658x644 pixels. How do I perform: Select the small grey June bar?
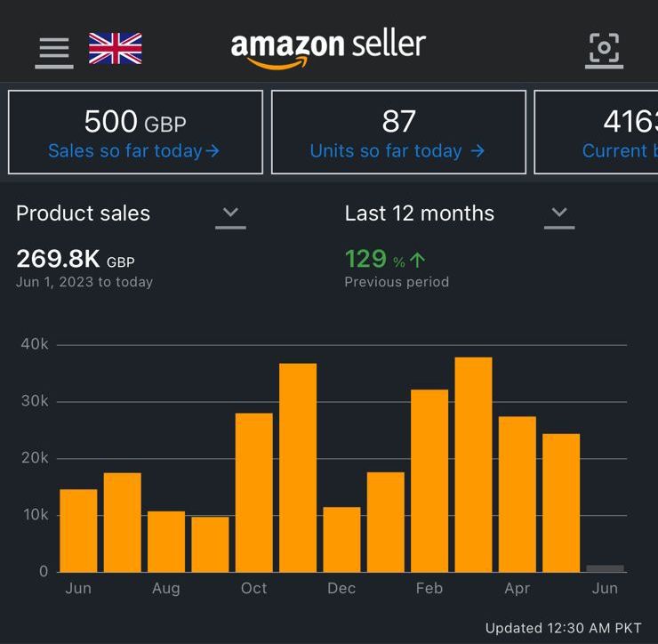click(605, 568)
